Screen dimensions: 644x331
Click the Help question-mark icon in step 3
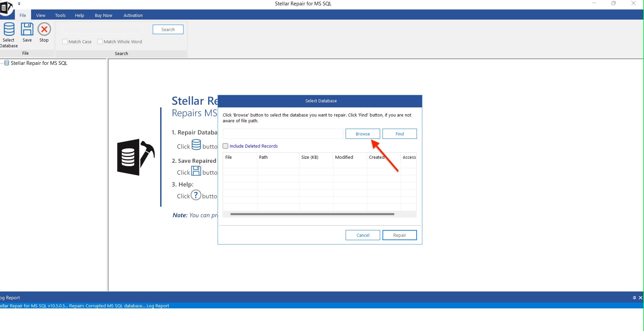pos(196,195)
